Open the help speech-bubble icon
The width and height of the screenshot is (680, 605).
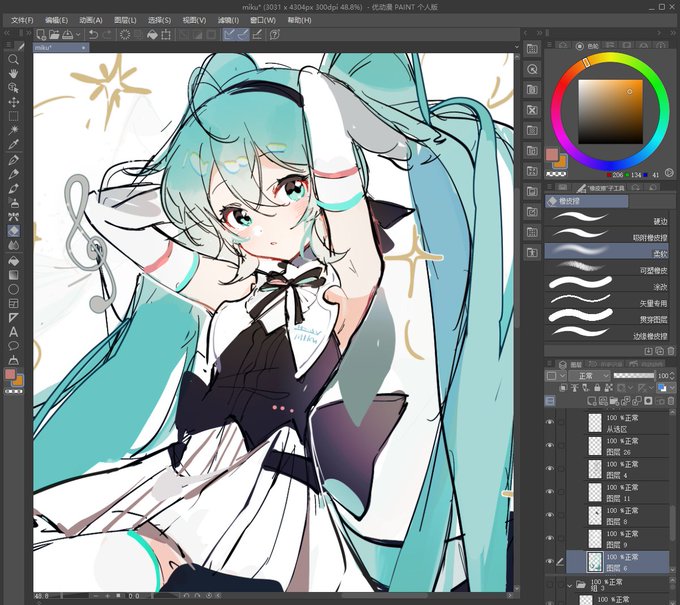pos(275,35)
